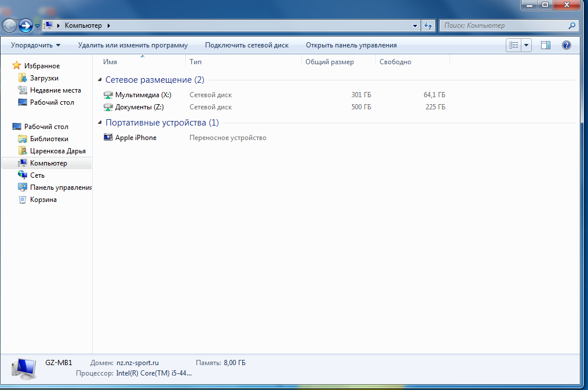Toggle the preview pane icon
The width and height of the screenshot is (588, 390).
pyautogui.click(x=545, y=45)
